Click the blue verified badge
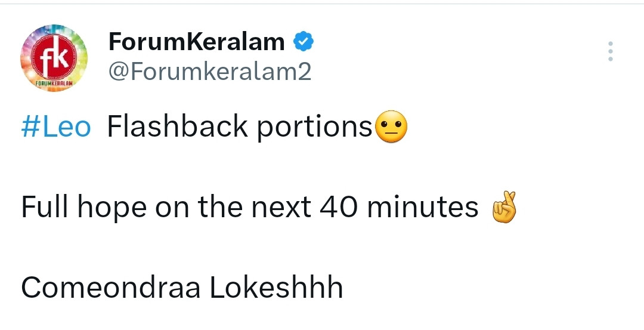Viewport: 644px width, 330px height. click(x=304, y=42)
